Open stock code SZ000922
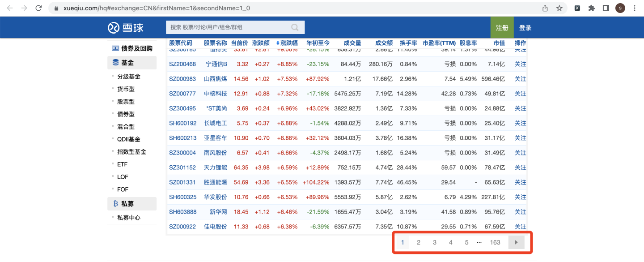Screen dimensions: 644x262 tap(182, 227)
